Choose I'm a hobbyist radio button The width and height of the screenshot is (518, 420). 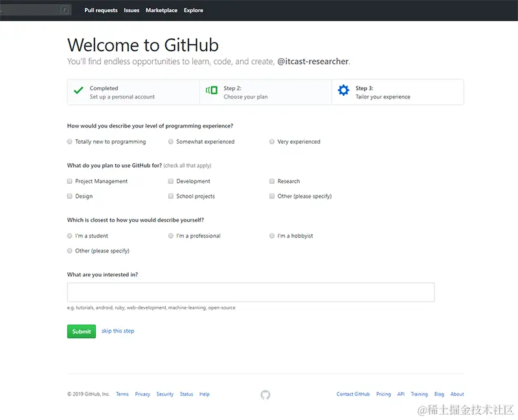coord(272,236)
